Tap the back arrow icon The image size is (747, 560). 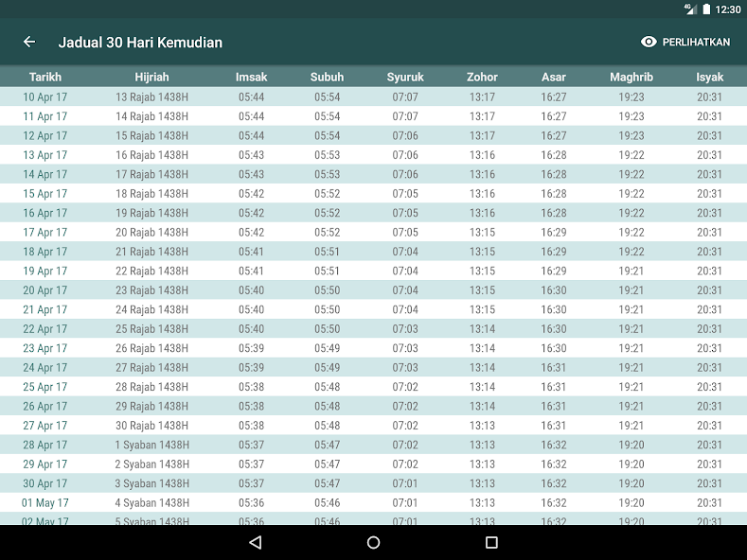click(29, 42)
